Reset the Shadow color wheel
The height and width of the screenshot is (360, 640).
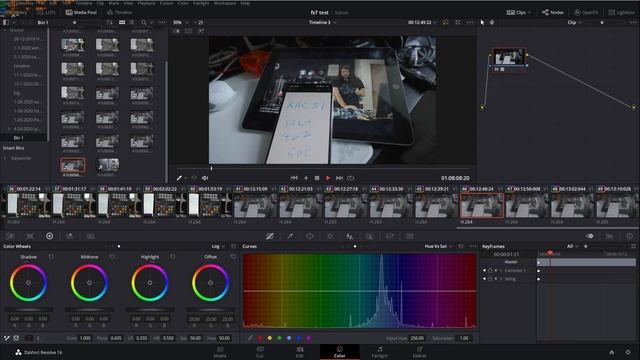coord(51,257)
